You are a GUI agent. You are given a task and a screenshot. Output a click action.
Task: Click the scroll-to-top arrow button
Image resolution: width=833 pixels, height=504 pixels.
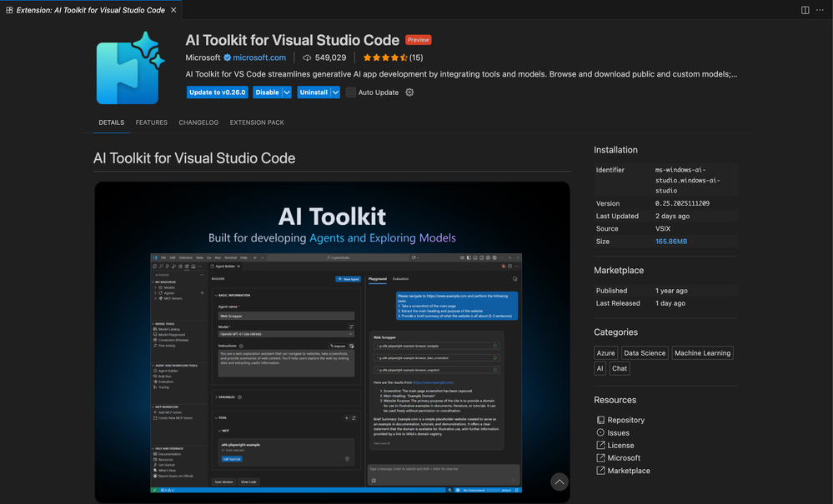click(x=560, y=482)
